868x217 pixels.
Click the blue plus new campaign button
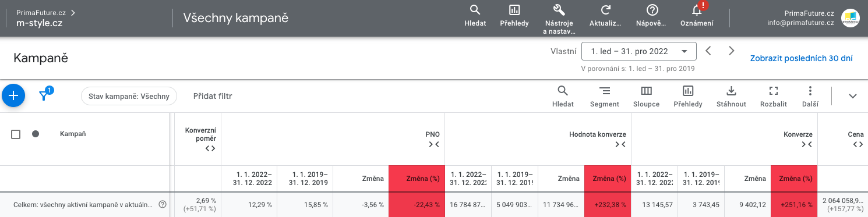point(13,95)
